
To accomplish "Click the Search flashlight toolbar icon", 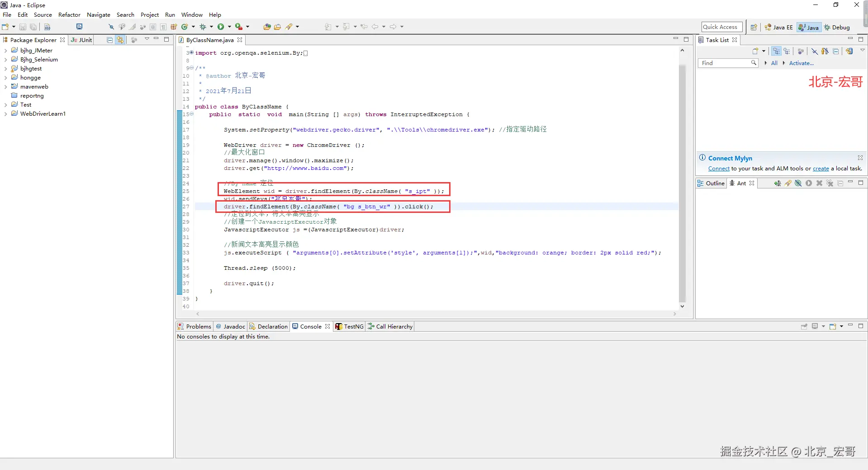I will [x=289, y=27].
